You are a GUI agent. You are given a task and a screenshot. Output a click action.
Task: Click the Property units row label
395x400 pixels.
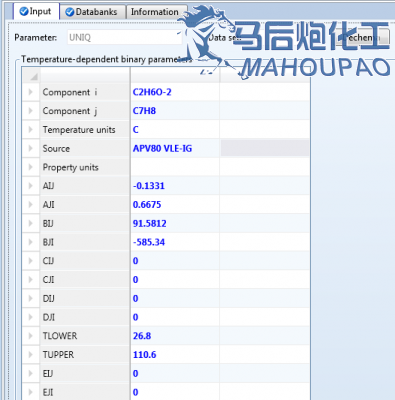click(x=85, y=167)
